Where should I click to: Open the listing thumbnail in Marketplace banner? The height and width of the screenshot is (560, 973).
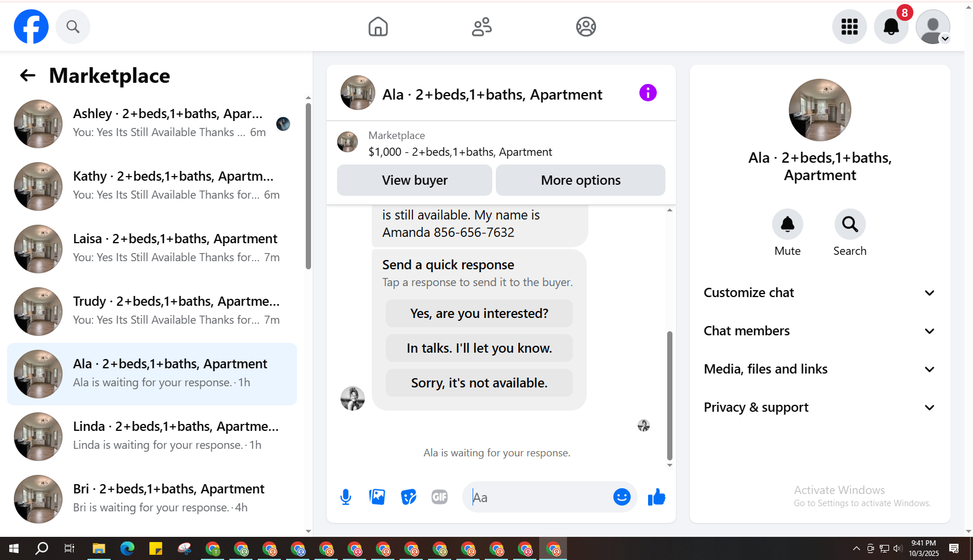click(348, 142)
